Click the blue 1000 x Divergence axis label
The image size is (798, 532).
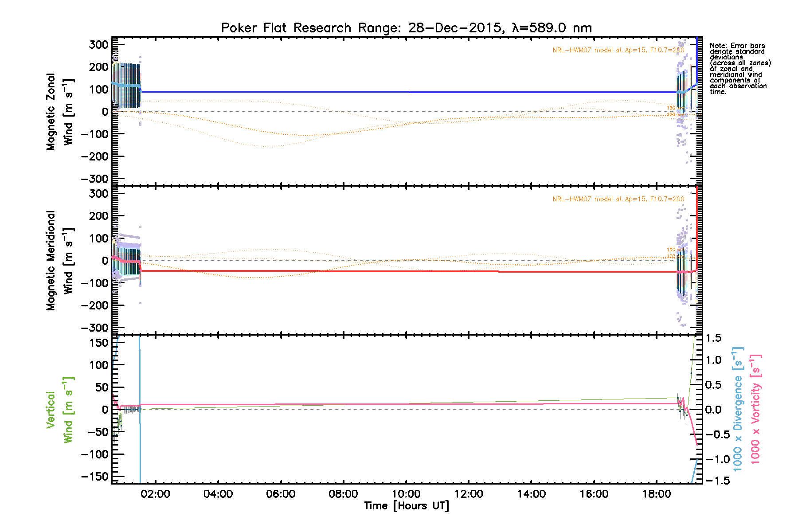point(738,409)
